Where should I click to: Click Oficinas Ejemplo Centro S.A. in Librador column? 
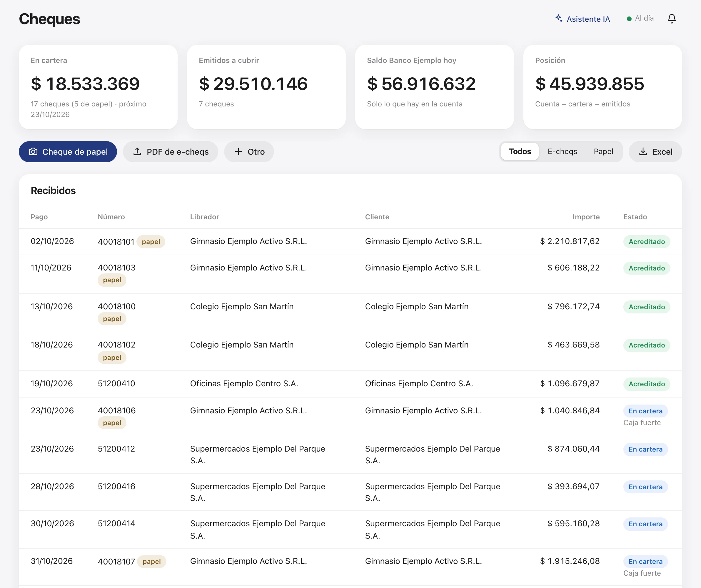pyautogui.click(x=244, y=383)
